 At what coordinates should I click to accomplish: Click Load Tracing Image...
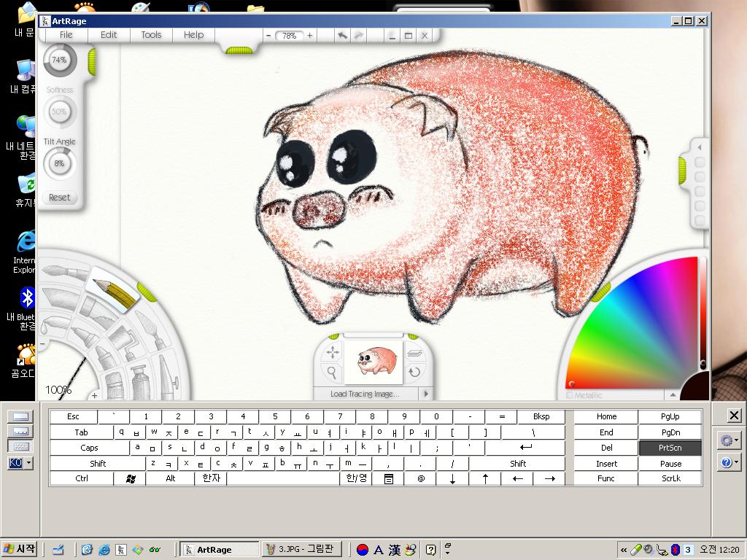(x=365, y=394)
